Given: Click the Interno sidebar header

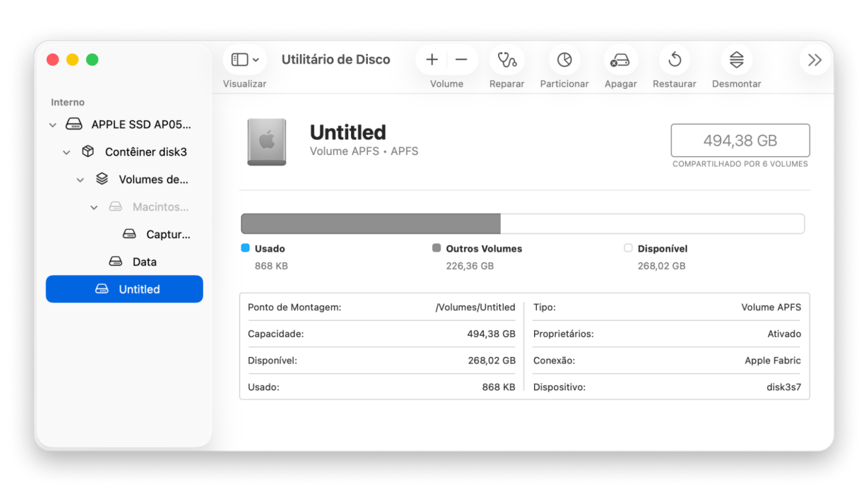Looking at the screenshot, I should click(68, 102).
